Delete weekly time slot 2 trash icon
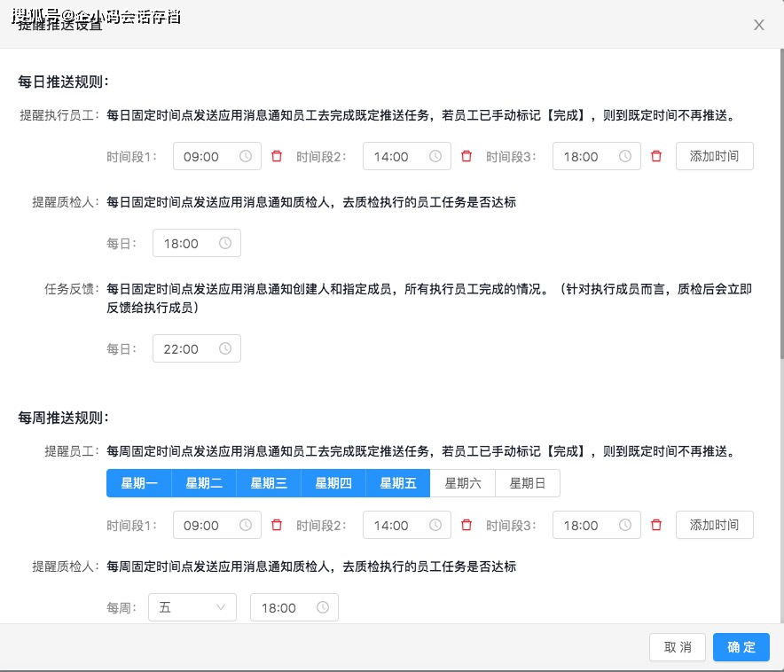Viewport: 784px width, 672px height. pyautogui.click(x=466, y=525)
